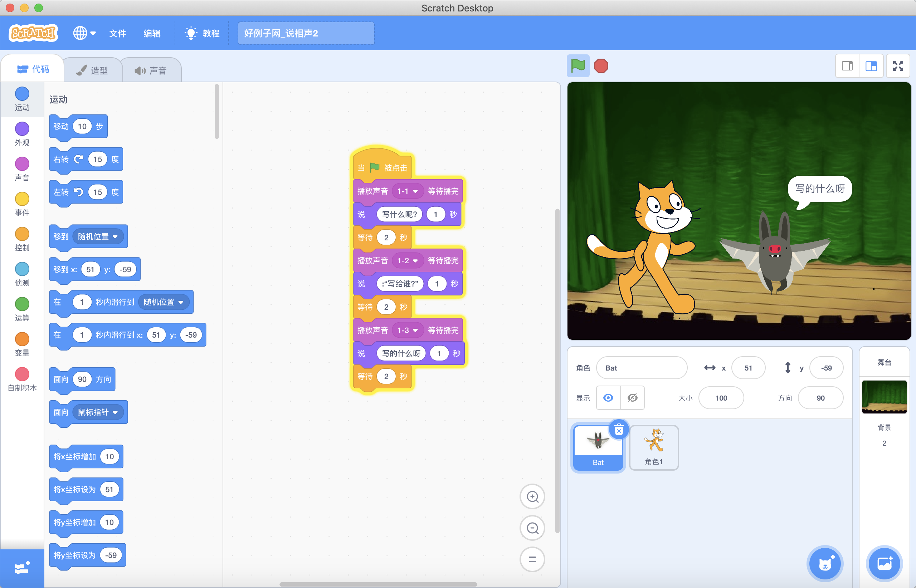Image resolution: width=916 pixels, height=588 pixels.
Task: Show the sprite with eye icon
Action: 608,398
